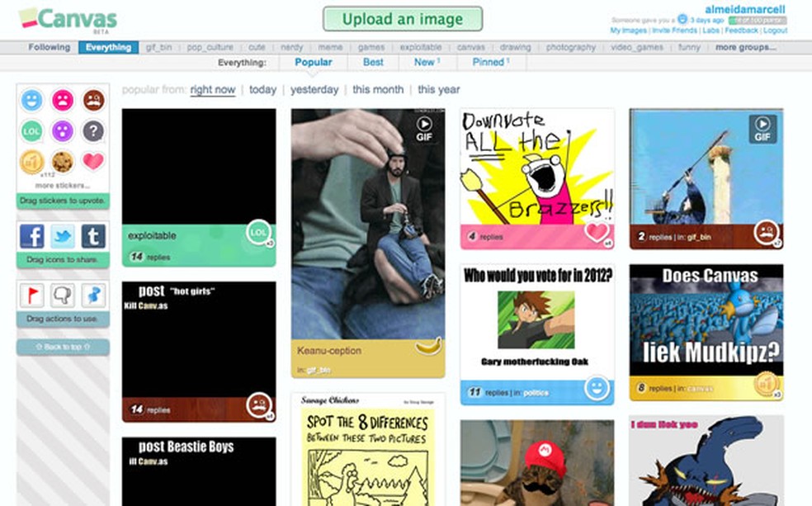The width and height of the screenshot is (812, 506).
Task: Open the Mario hat cat thumbnail
Action: pyautogui.click(x=537, y=463)
